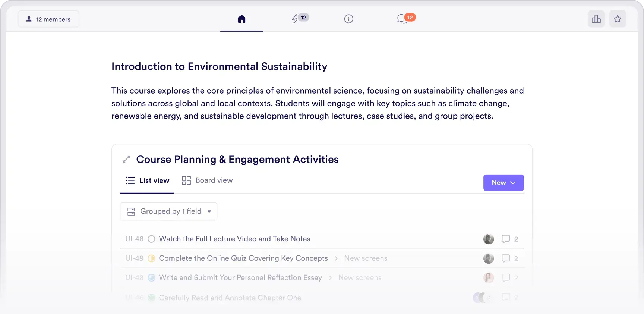Click the Introduction to Environmental Sustainability heading
The width and height of the screenshot is (644, 314).
pos(220,66)
